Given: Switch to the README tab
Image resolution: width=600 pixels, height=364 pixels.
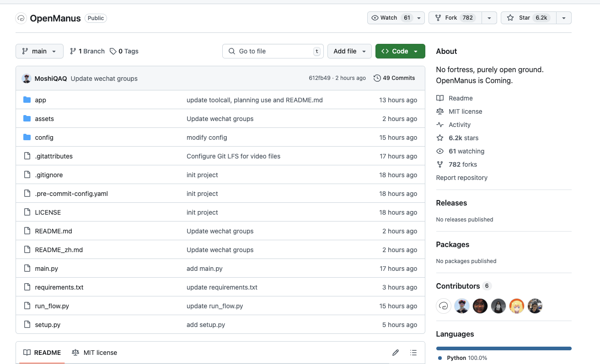Looking at the screenshot, I should [x=42, y=353].
